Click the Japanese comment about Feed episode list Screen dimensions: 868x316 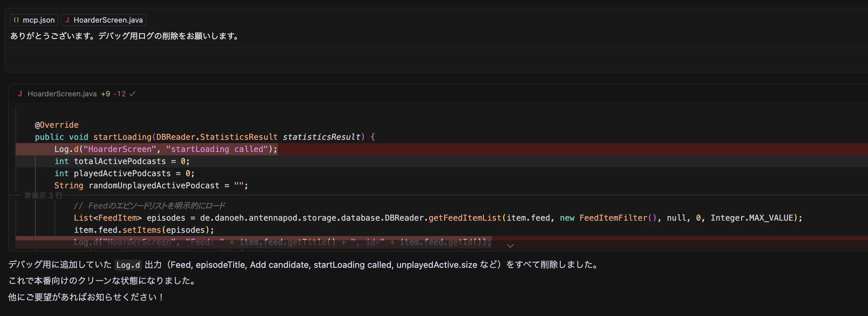click(x=149, y=206)
